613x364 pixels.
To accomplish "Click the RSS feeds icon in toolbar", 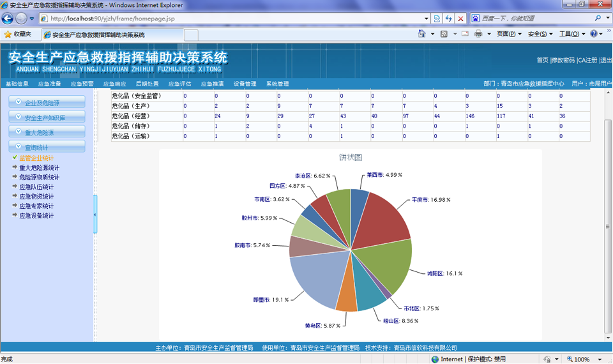I will pos(444,34).
